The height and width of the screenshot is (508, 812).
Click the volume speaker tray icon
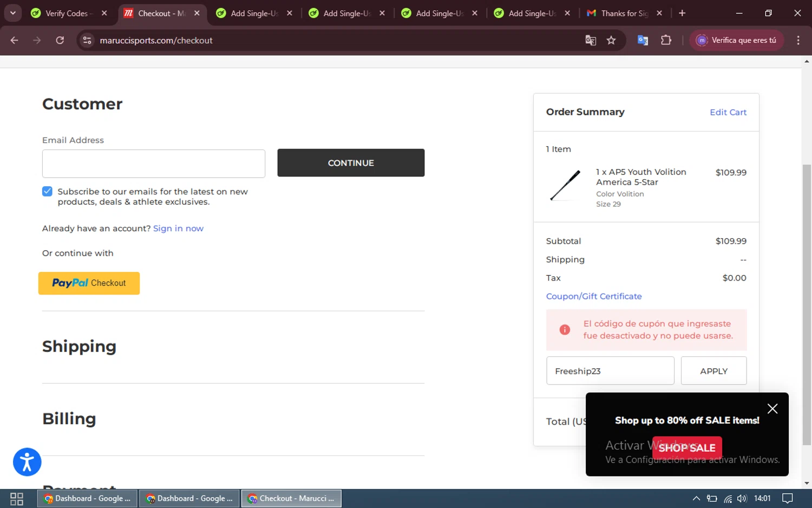point(742,499)
